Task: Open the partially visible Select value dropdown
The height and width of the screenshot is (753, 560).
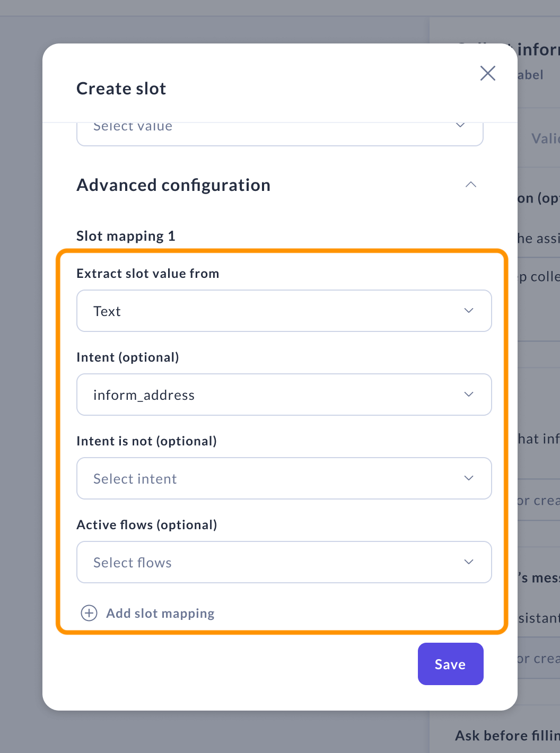Action: tap(279, 132)
